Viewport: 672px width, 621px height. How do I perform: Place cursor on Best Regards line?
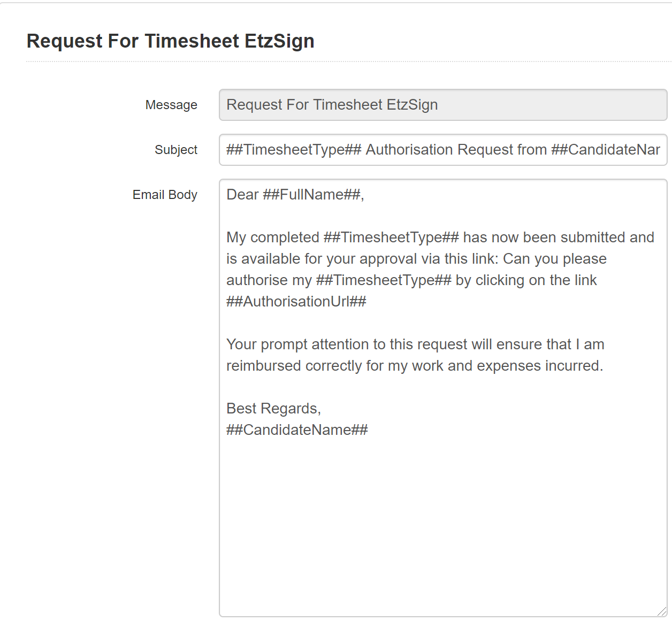273,409
